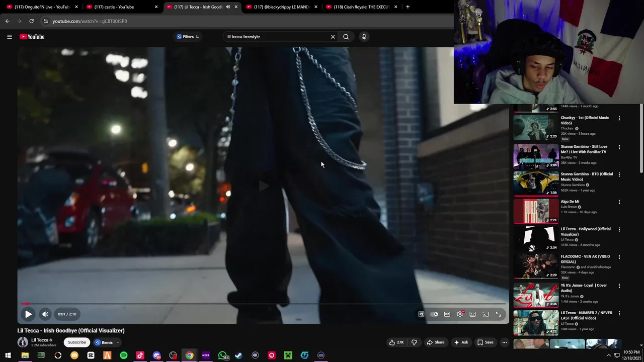Share the Irish Goodbye video
Image resolution: width=644 pixels, height=362 pixels.
(436, 342)
